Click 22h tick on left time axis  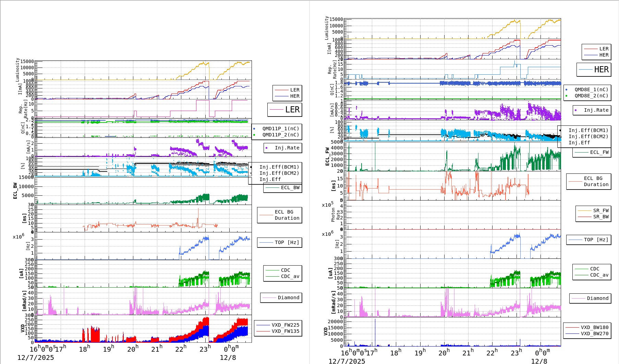pos(180,349)
